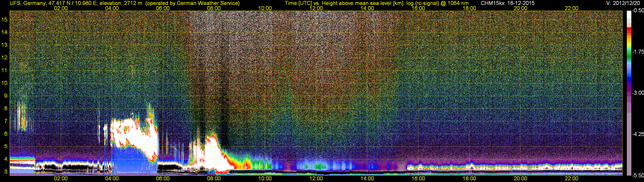
Task: Click the height axis label '9.'
Action: (6, 96)
